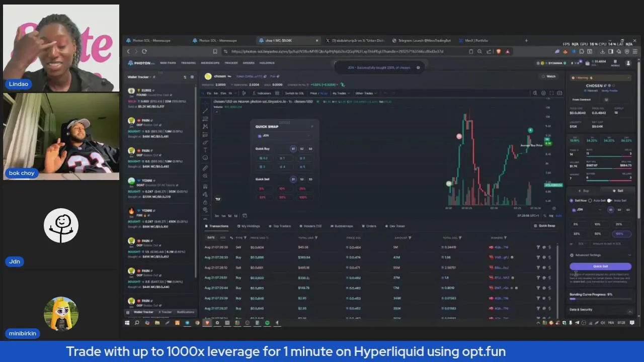
Task: Close the Quick Swap popup
Action: pos(312,127)
